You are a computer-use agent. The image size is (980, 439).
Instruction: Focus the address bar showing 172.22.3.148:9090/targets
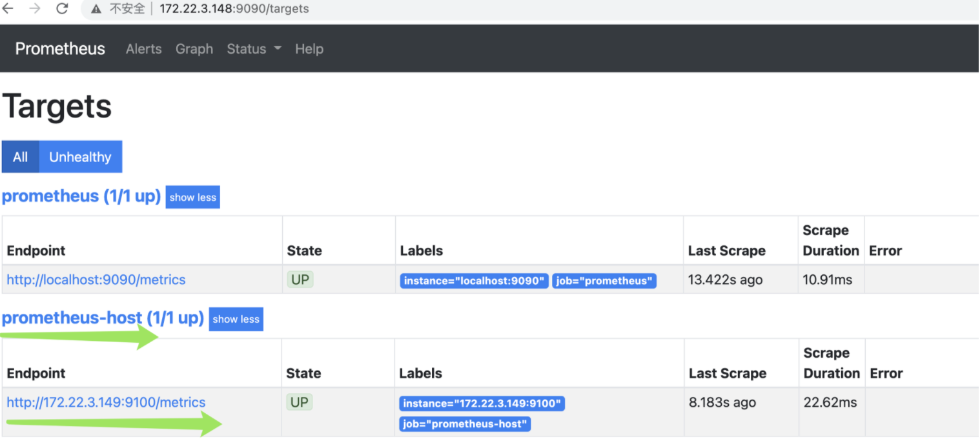[x=234, y=9]
